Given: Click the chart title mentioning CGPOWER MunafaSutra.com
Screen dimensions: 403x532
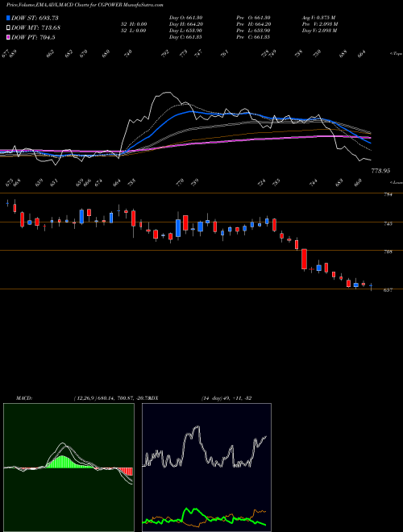Looking at the screenshot, I should (x=85, y=5).
